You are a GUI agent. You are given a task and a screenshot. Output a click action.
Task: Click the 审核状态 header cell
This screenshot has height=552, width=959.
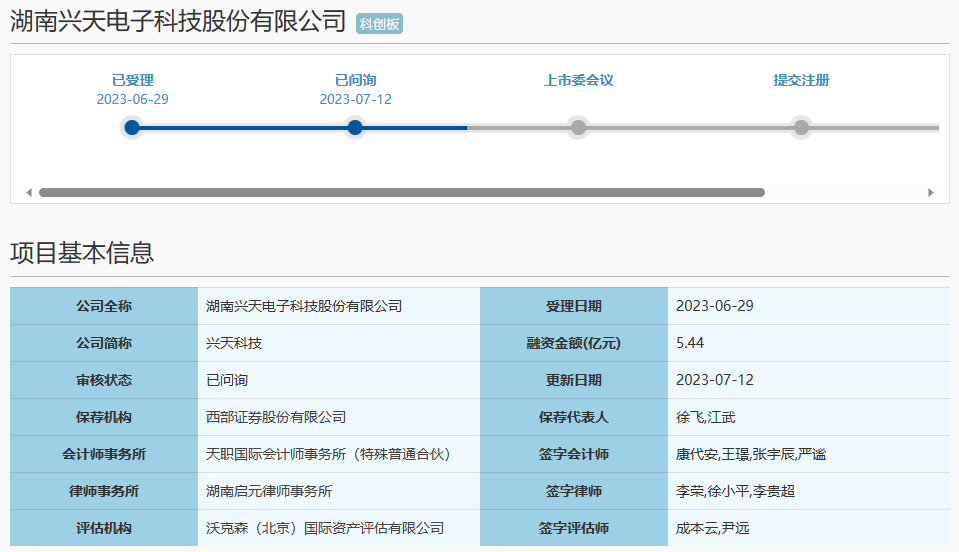[104, 380]
